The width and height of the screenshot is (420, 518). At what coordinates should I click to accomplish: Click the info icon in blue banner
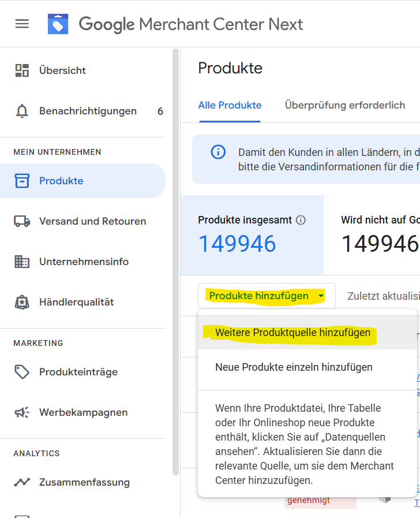[218, 152]
